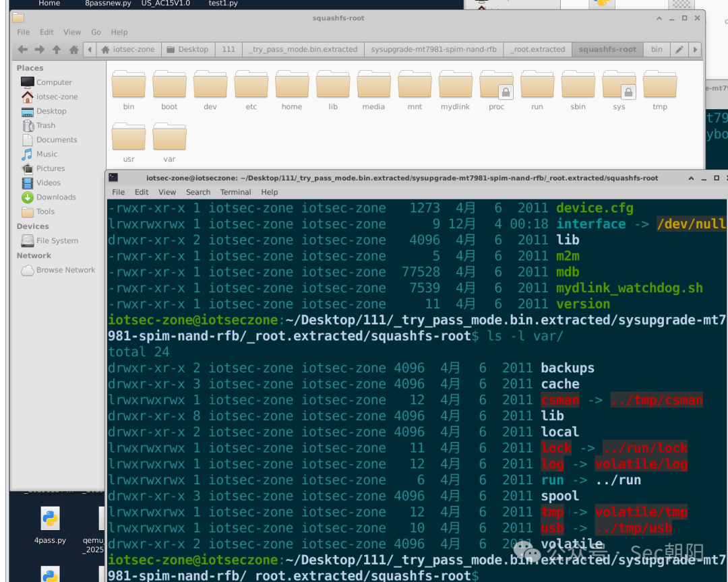Toggle the bin path button
Screen dimensions: 728x582
(657, 49)
